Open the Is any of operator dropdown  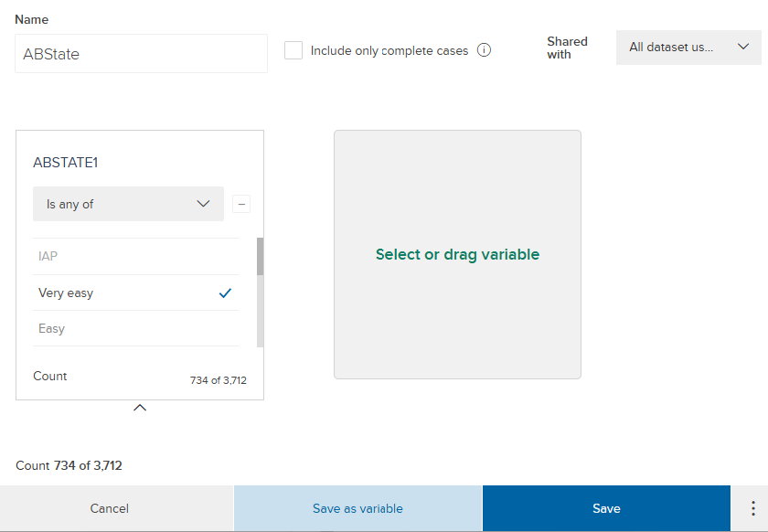128,204
